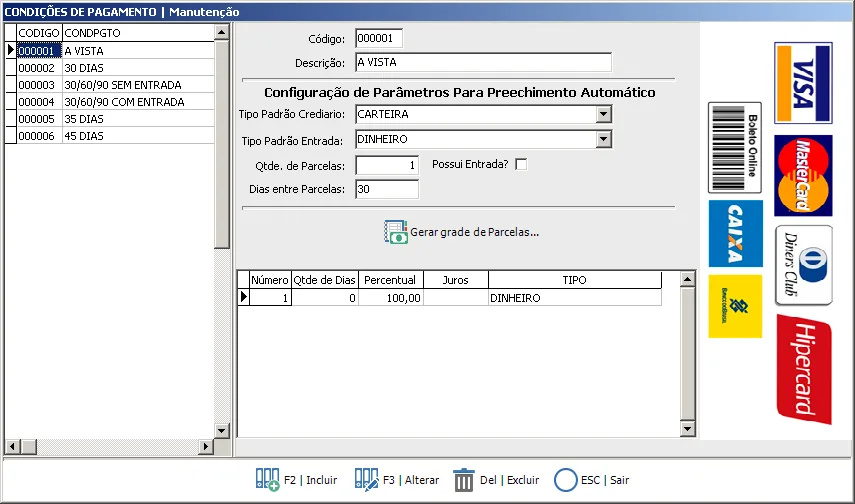Screen dimensions: 855x504
Task: Click the Dias entre Parcelas field
Action: (387, 189)
